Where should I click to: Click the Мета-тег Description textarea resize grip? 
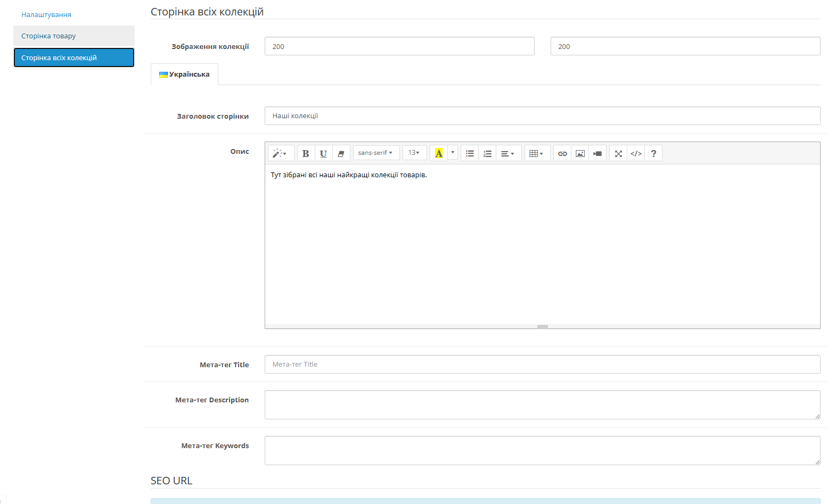coord(817,416)
